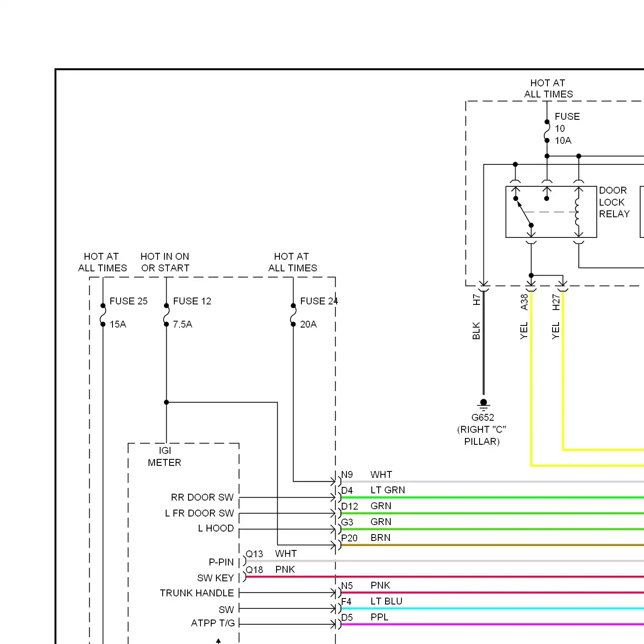Select the RR DOOR SW signal label
644x644 pixels.
(x=202, y=497)
